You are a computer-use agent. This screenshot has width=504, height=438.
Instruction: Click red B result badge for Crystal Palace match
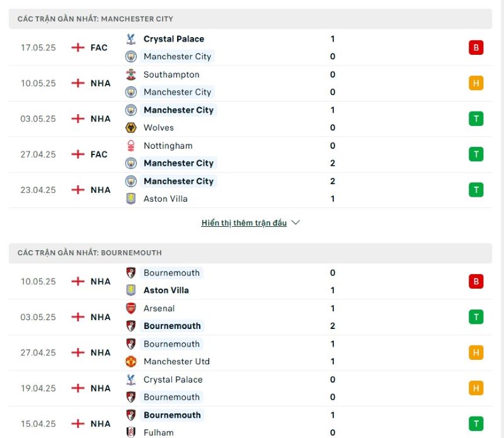click(476, 48)
